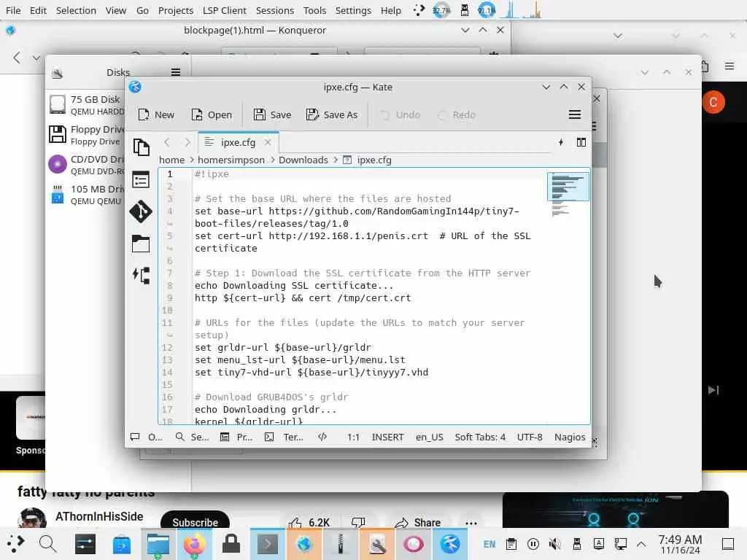Like the video with 6.2K likes
747x560 pixels.
click(309, 522)
